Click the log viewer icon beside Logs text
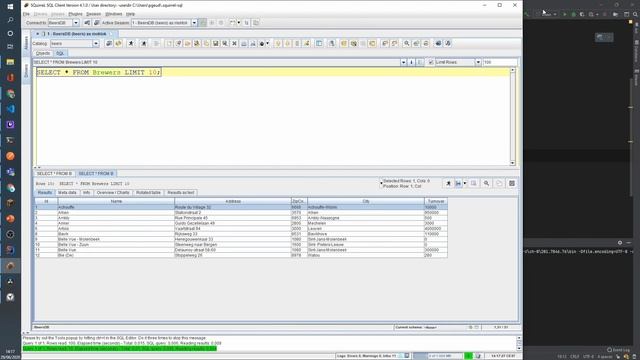Viewport: 640px width, 360px height. tap(407, 356)
